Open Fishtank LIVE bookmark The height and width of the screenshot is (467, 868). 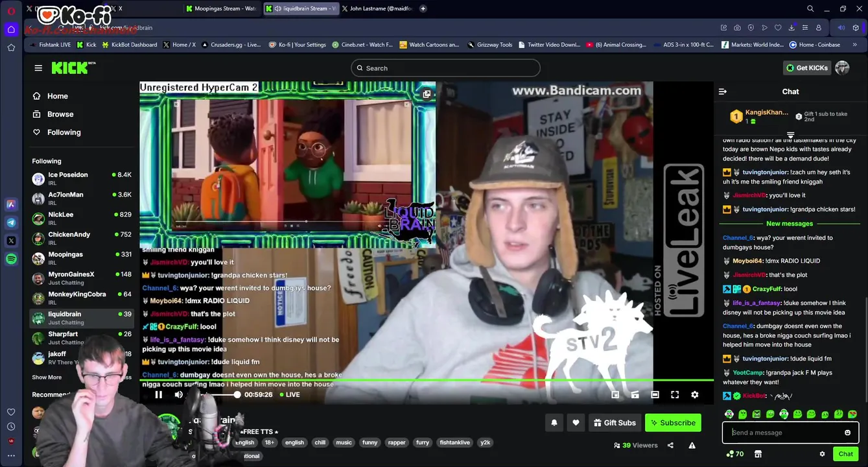point(51,45)
